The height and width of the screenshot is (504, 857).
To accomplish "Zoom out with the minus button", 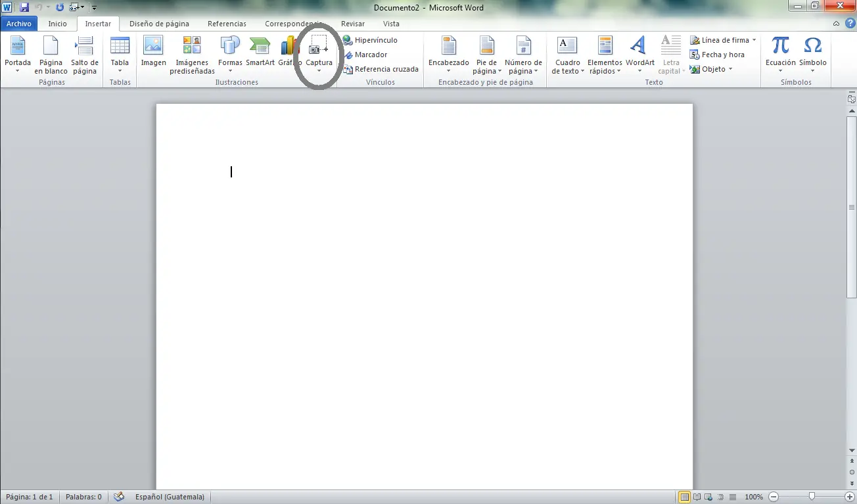I will (774, 497).
